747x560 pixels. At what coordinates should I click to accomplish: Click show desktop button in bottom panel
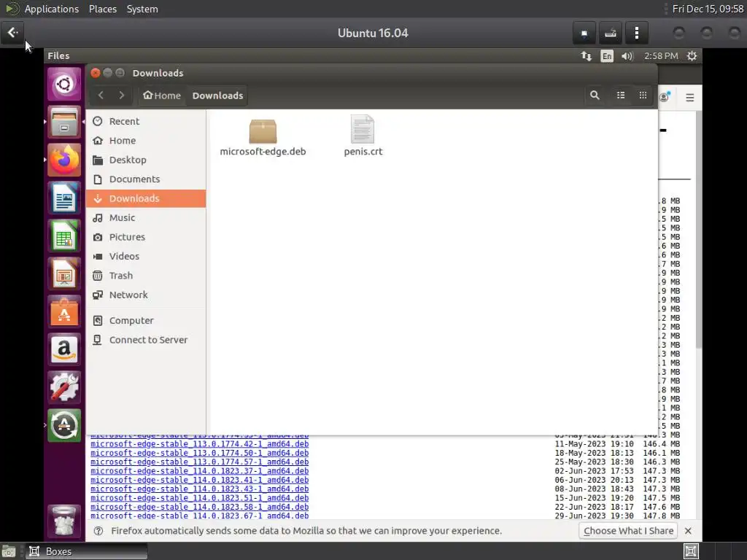(8, 551)
